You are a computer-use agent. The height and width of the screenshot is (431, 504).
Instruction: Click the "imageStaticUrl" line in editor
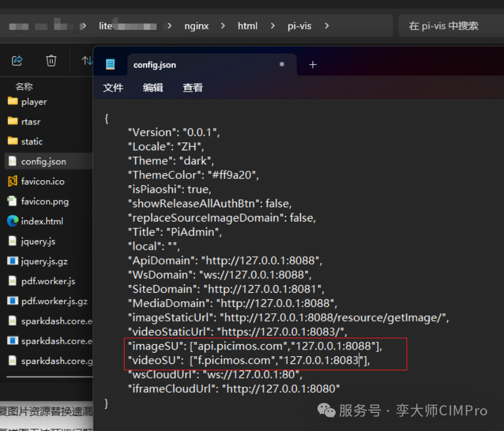[289, 317]
